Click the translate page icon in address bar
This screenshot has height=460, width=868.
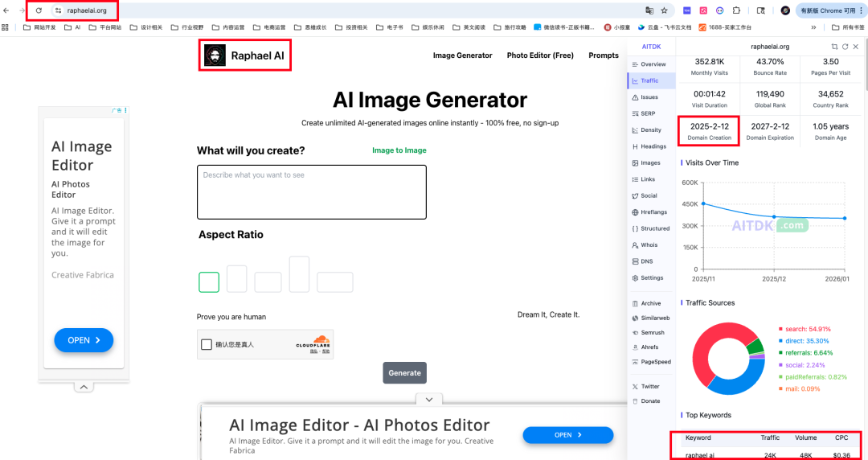click(649, 10)
